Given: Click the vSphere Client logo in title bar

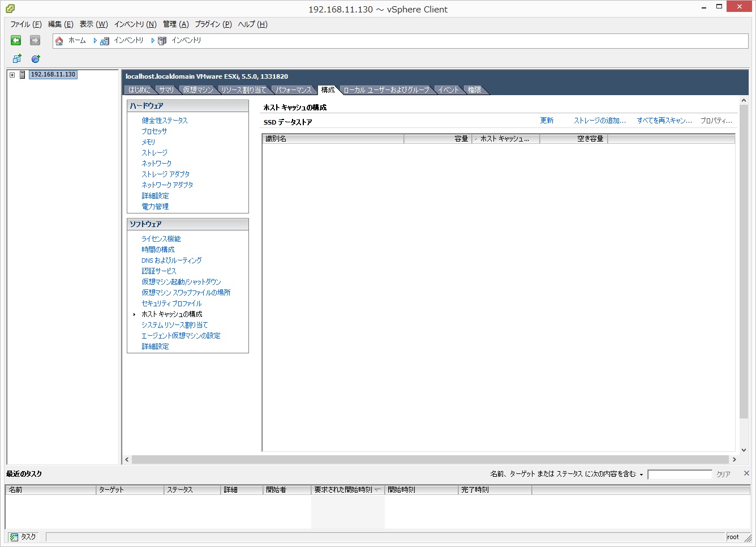Looking at the screenshot, I should click(10, 8).
